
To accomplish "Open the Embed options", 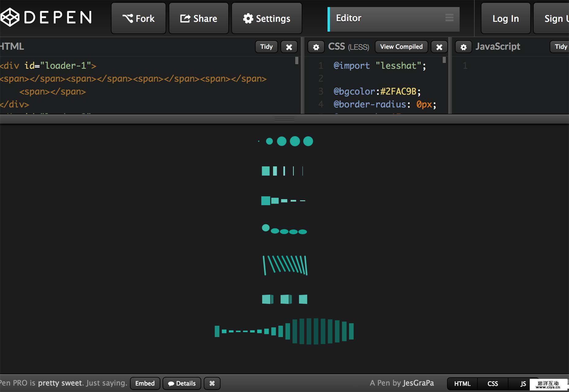I will (x=145, y=383).
